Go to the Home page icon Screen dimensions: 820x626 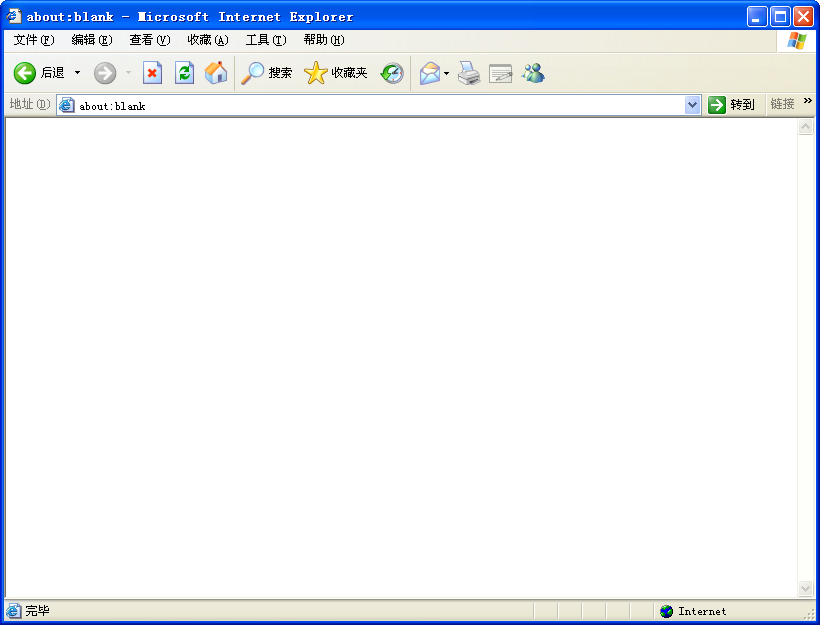(216, 73)
